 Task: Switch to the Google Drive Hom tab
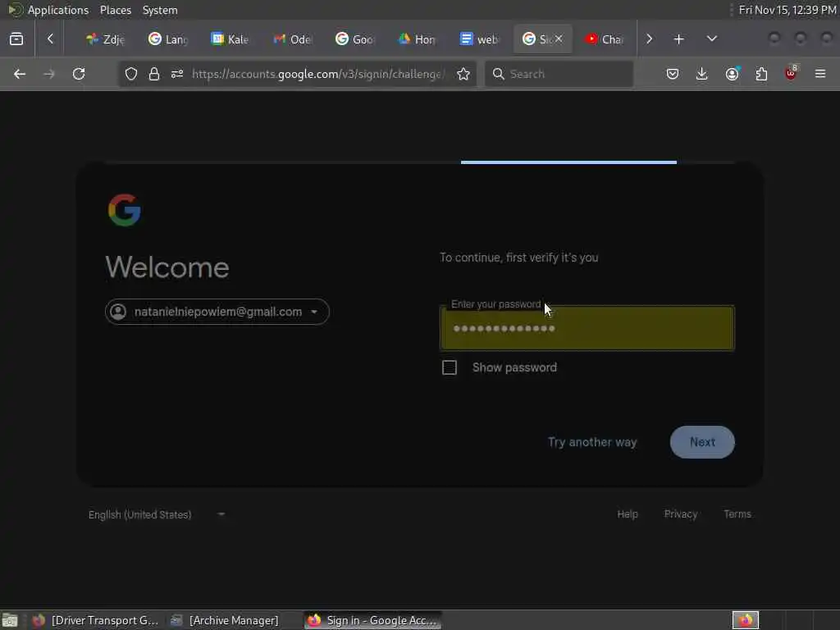[x=417, y=39]
